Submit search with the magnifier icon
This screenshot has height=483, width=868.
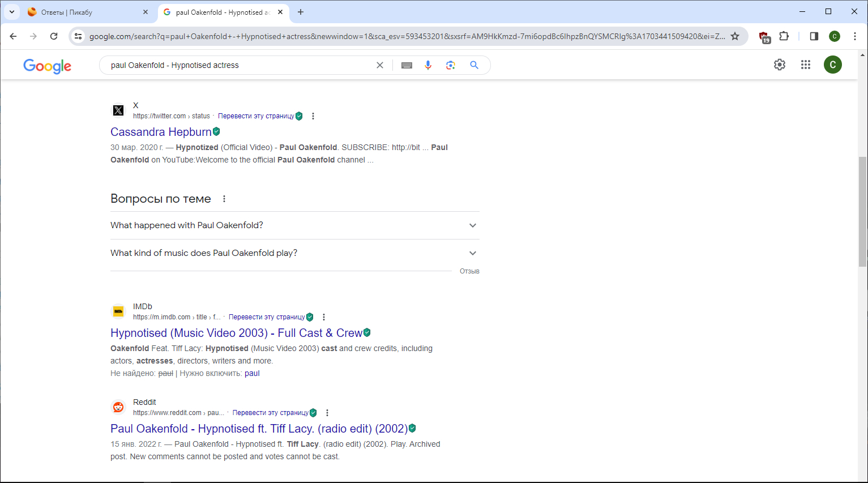[x=474, y=65]
